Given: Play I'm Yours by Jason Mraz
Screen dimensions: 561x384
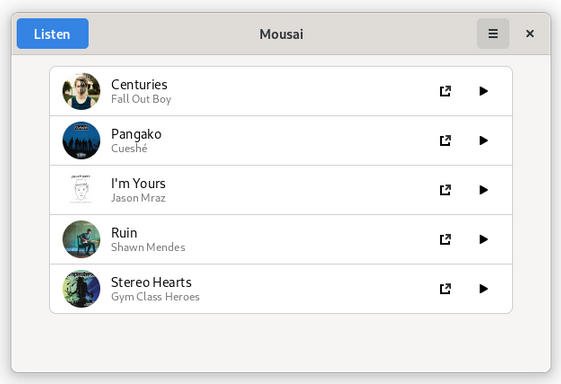Looking at the screenshot, I should 483,190.
